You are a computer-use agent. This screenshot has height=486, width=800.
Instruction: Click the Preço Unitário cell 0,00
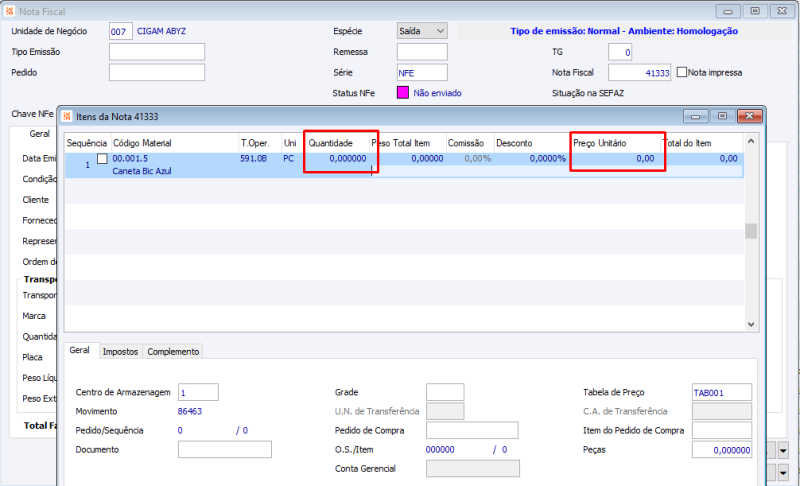point(645,159)
